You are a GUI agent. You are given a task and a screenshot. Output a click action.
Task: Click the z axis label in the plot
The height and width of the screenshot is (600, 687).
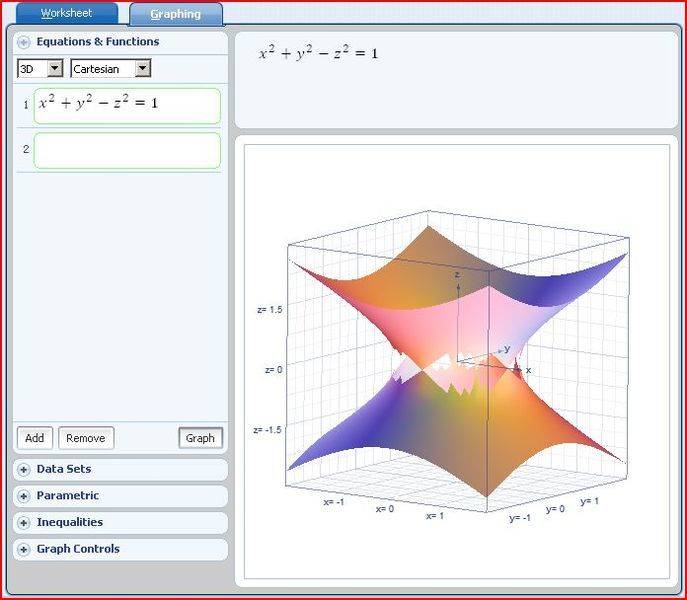(456, 273)
